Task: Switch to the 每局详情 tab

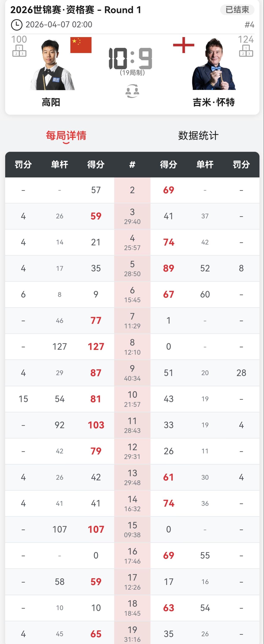Action: 66,136
